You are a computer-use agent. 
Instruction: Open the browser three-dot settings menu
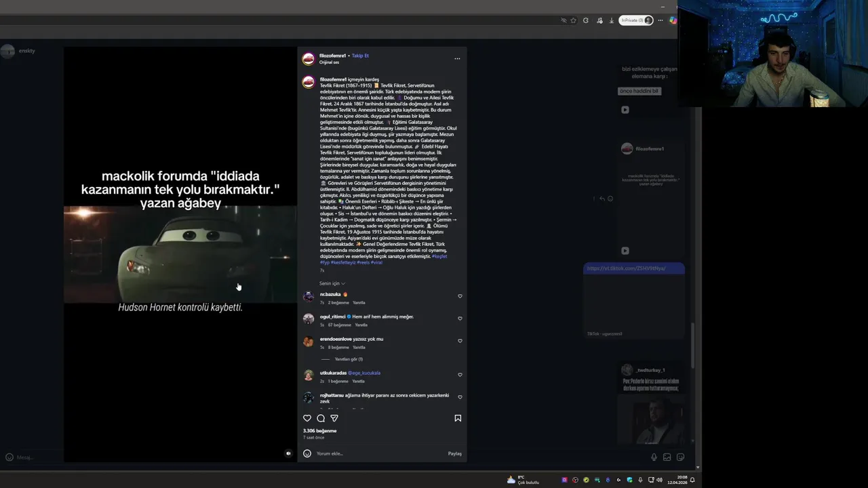[660, 20]
